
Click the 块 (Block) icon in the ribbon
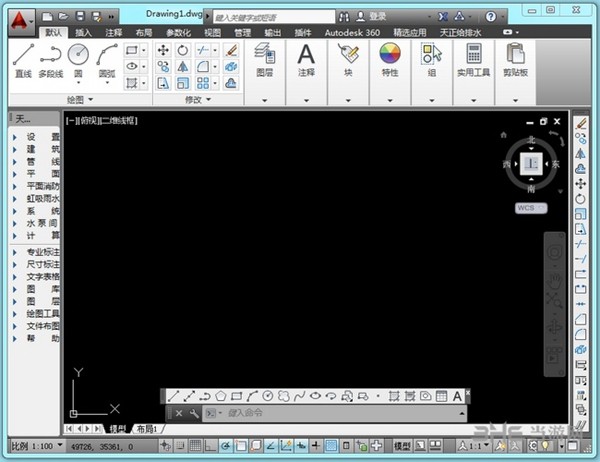click(x=348, y=55)
